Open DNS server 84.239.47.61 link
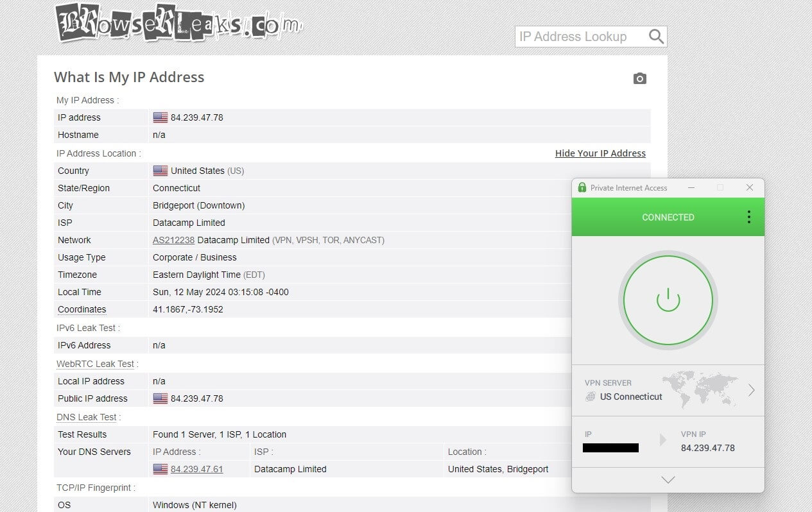Screen dimensions: 812x512 pyautogui.click(x=196, y=469)
